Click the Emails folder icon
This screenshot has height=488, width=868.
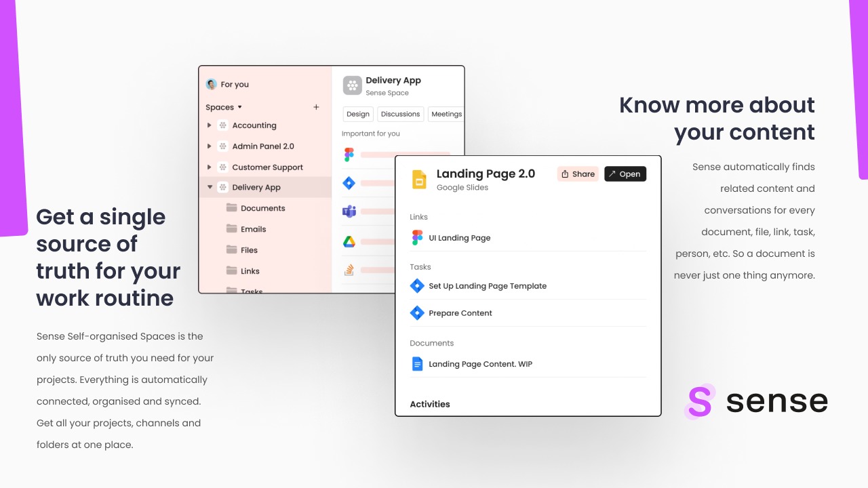231,229
